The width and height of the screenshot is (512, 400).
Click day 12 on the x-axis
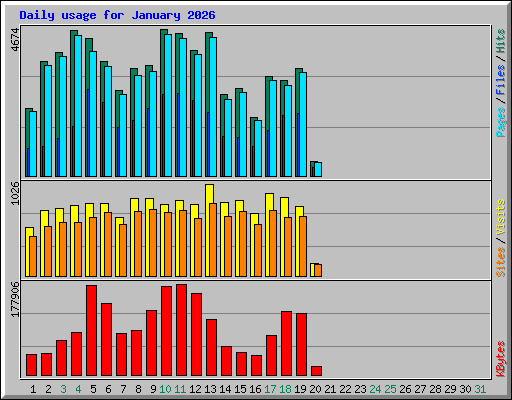195,389
